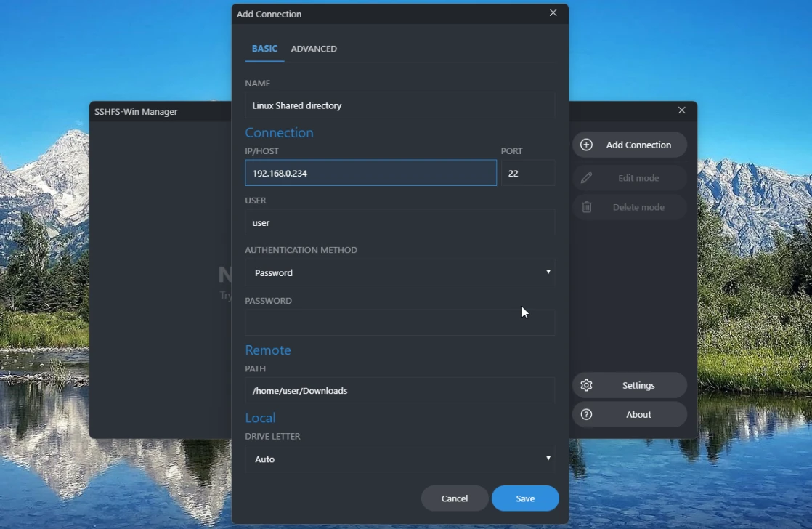Switch to the ADVANCED tab

click(x=314, y=49)
